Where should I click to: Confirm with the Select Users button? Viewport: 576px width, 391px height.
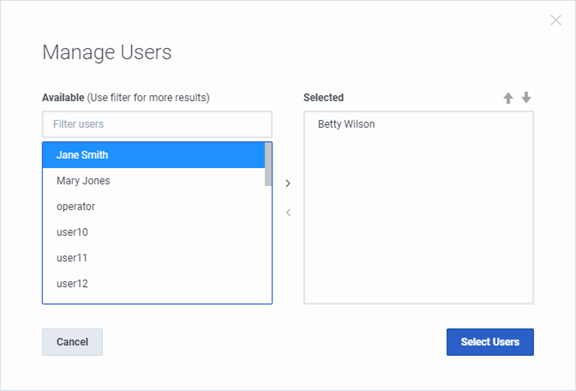pos(490,342)
